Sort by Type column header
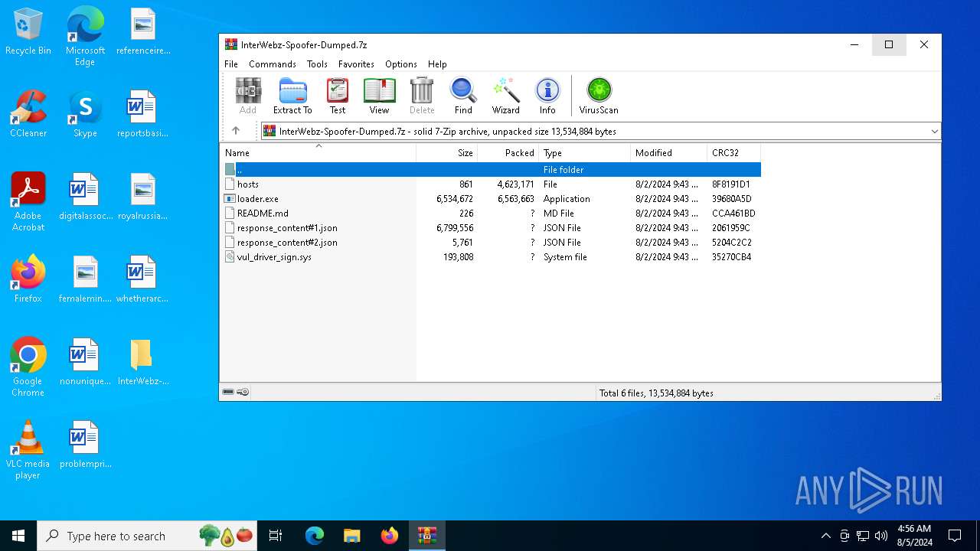The width and height of the screenshot is (980, 551). [x=585, y=153]
